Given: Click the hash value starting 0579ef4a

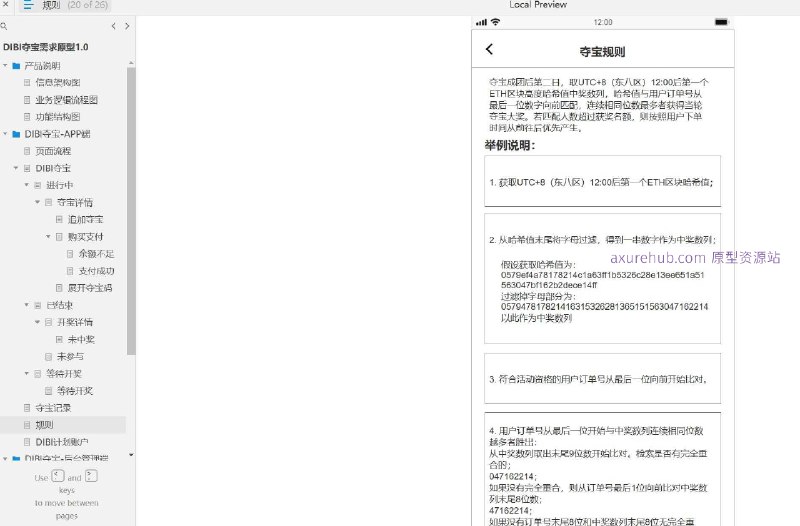Looking at the screenshot, I should tap(602, 280).
